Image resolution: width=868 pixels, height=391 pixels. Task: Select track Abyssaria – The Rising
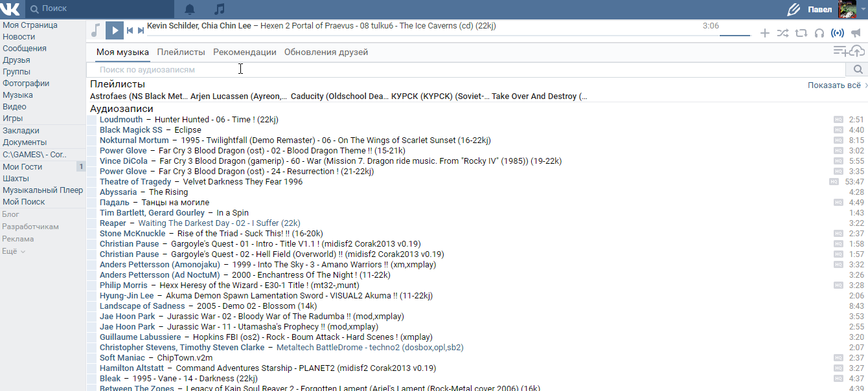(x=477, y=192)
